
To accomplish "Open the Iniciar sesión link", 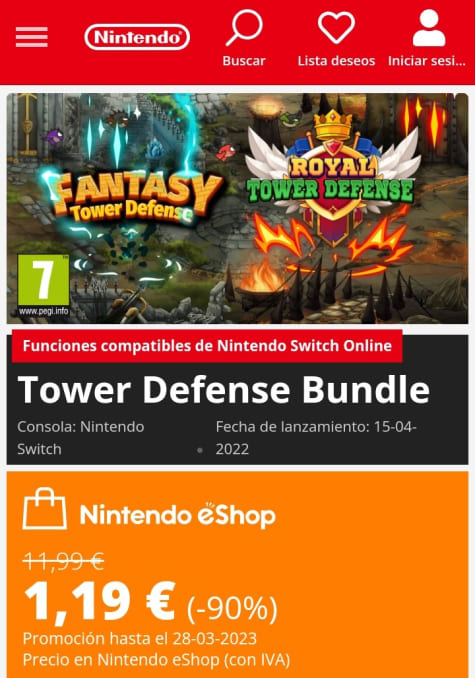I will tap(427, 61).
